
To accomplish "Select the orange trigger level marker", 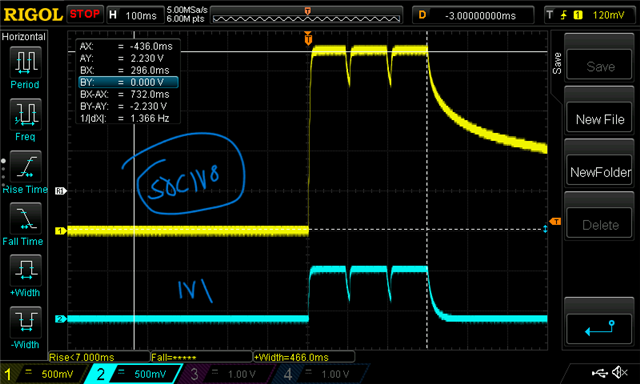I will pyautogui.click(x=555, y=222).
